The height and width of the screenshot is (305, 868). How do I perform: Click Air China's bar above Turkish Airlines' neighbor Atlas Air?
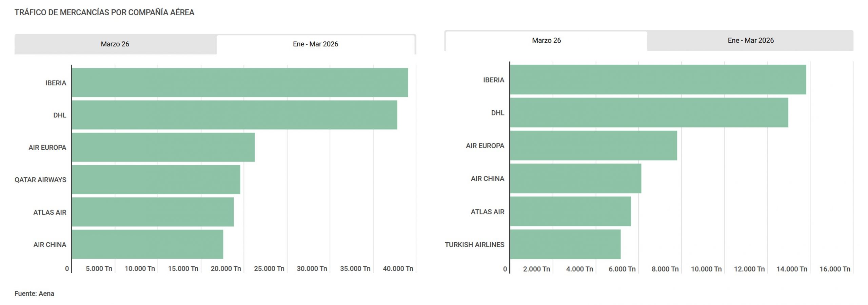575,178
